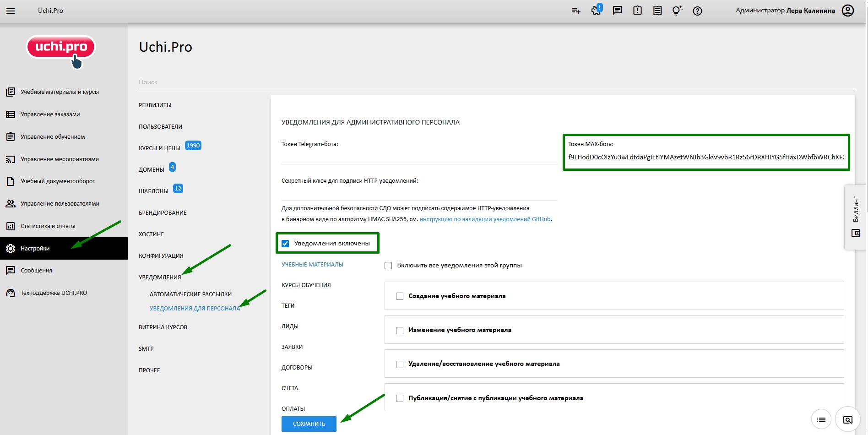
Task: Click the playlist add icon in header
Action: 576,11
